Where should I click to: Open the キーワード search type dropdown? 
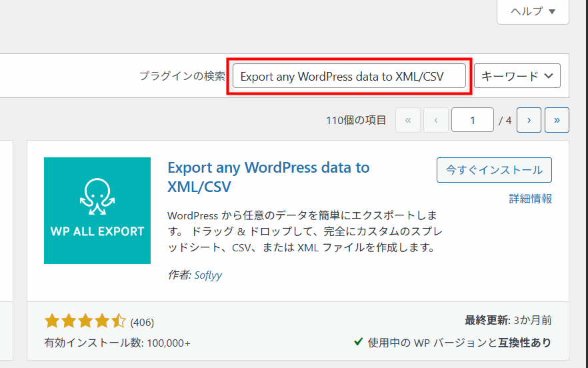coord(517,76)
